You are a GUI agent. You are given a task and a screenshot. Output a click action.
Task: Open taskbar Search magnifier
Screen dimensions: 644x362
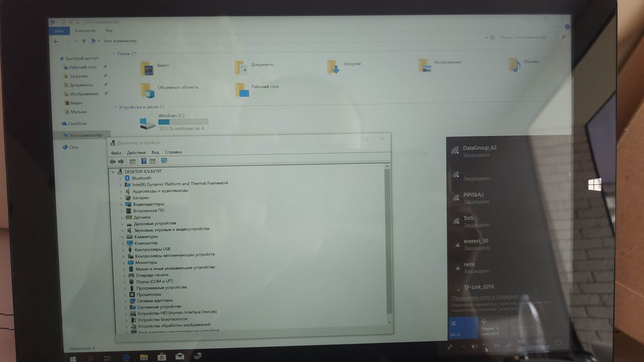[x=90, y=358]
